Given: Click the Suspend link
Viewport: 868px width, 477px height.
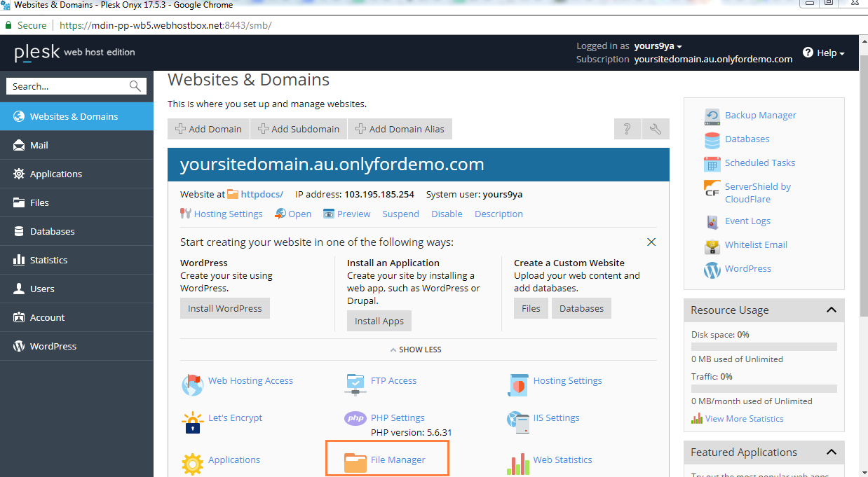Looking at the screenshot, I should (x=401, y=214).
